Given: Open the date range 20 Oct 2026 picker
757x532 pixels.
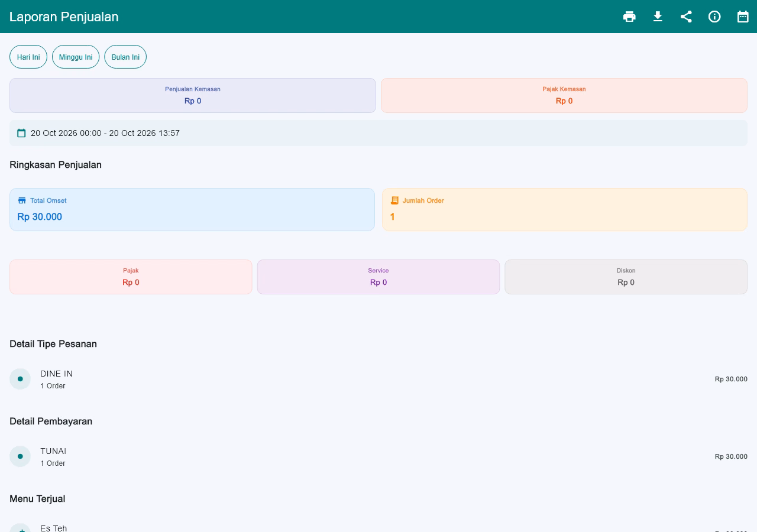Looking at the screenshot, I should pos(378,133).
